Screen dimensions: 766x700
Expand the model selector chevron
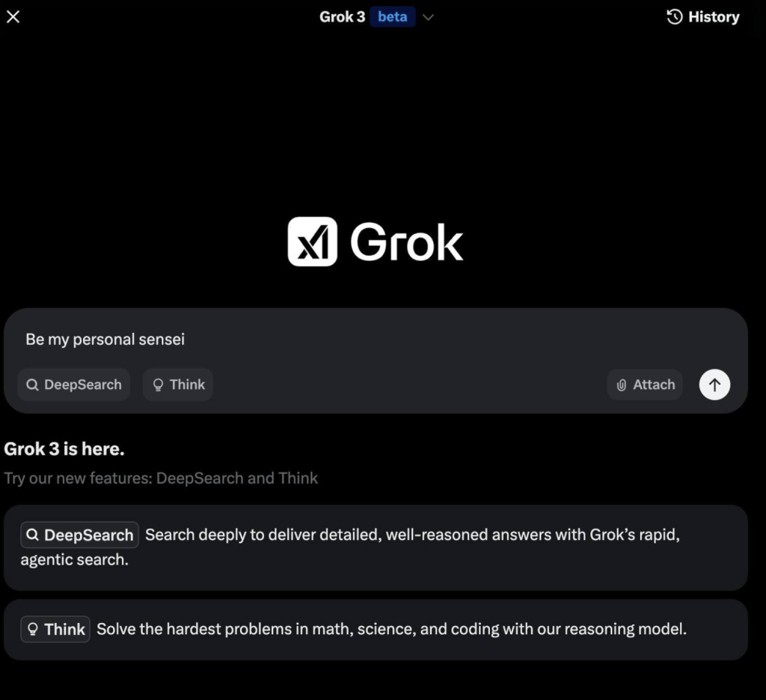coord(428,17)
